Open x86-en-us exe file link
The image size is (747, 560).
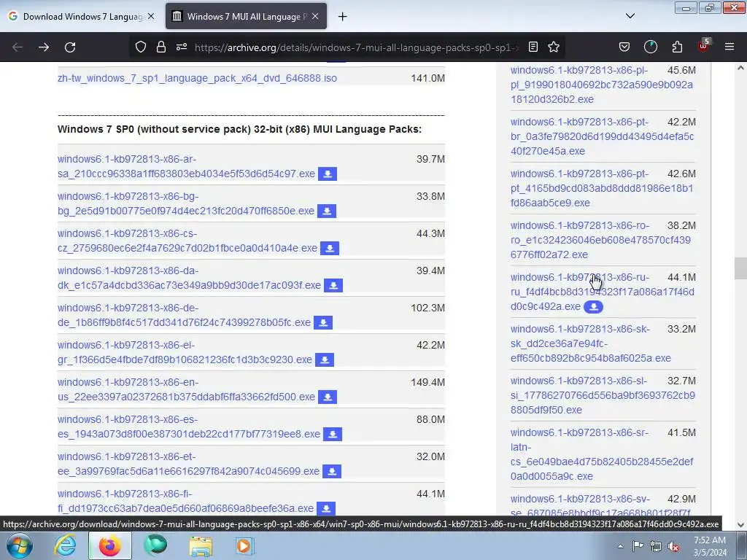186,389
